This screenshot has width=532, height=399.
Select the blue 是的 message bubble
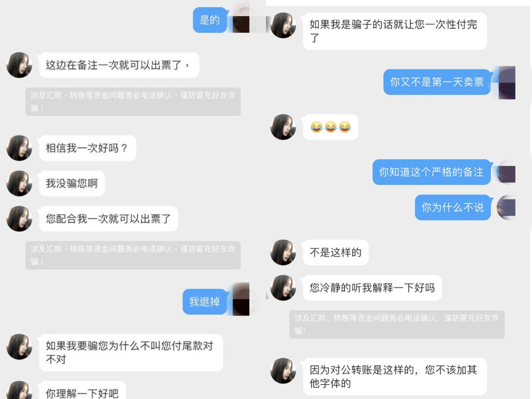pyautogui.click(x=210, y=20)
